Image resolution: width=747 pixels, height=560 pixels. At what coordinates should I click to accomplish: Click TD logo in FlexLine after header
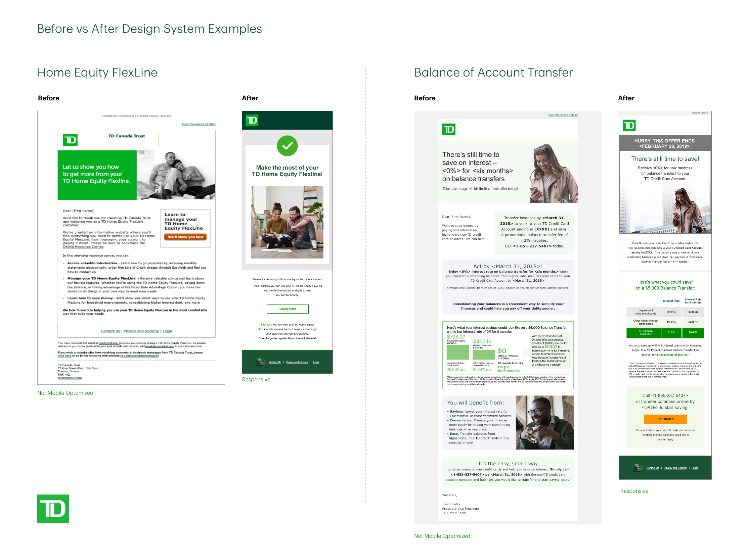pos(252,121)
